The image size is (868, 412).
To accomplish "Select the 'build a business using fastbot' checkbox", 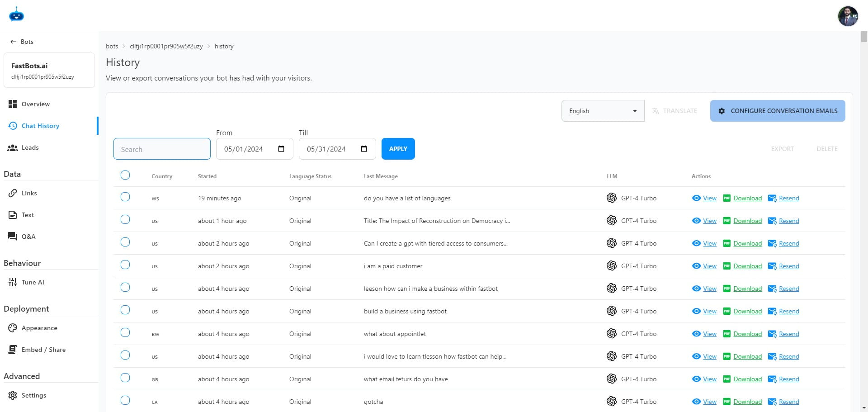I will (x=125, y=310).
